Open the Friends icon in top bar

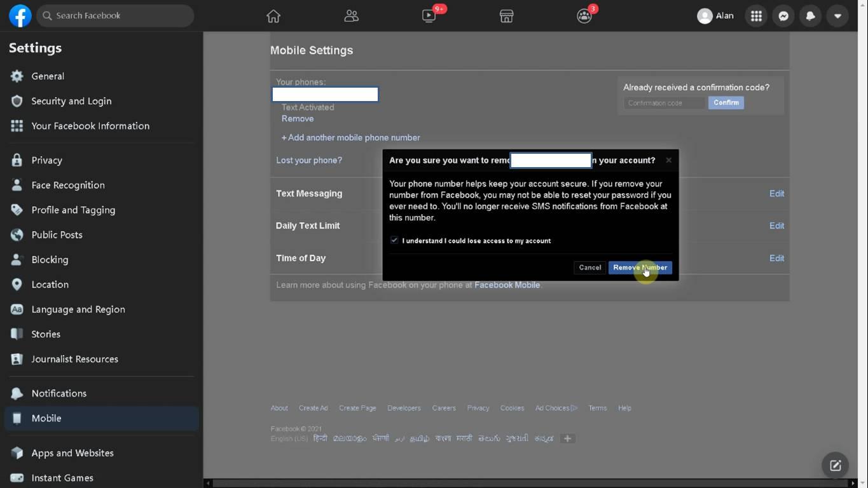coord(351,16)
